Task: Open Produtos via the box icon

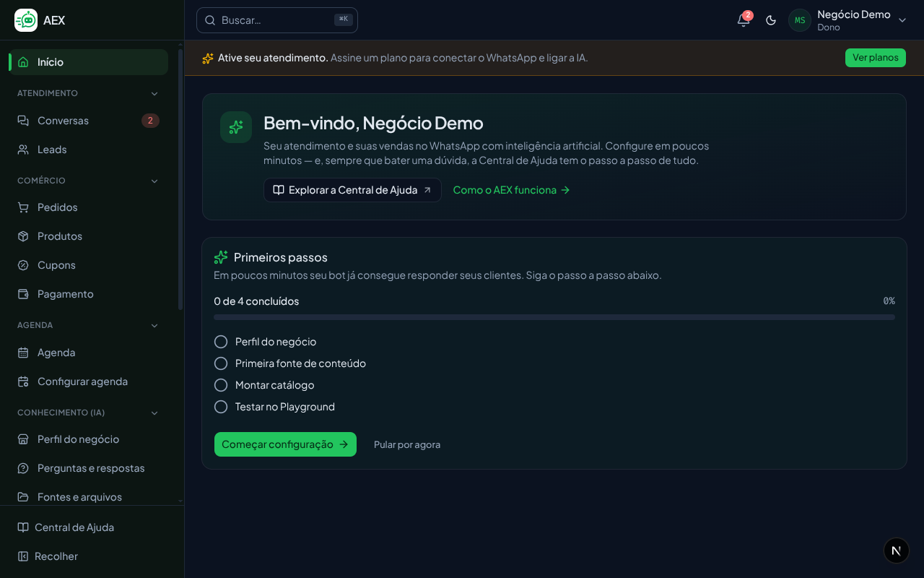Action: 23,236
